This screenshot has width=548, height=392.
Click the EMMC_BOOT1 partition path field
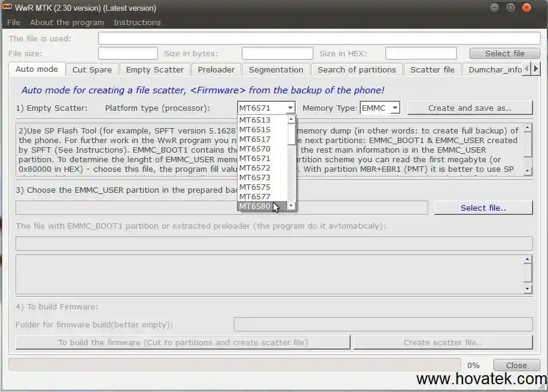click(x=274, y=244)
